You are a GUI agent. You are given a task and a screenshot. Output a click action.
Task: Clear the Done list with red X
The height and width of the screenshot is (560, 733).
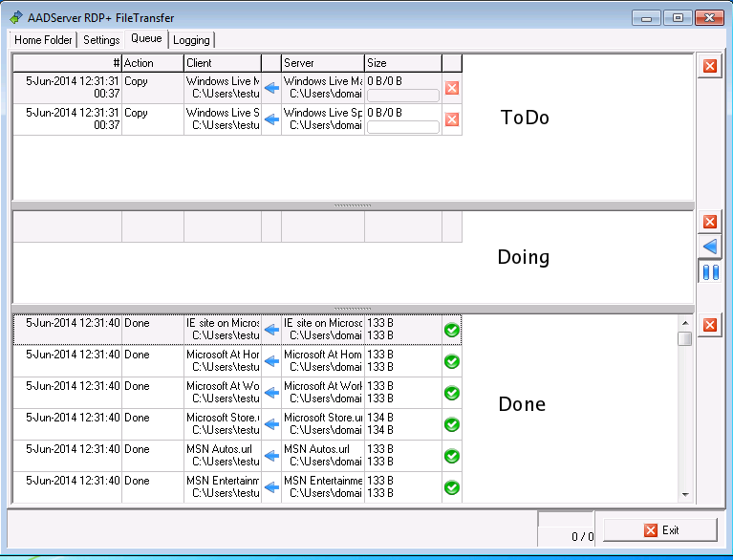(x=709, y=325)
